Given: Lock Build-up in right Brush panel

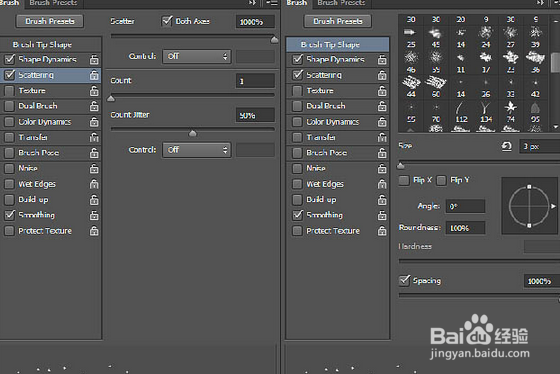Looking at the screenshot, I should [382, 200].
